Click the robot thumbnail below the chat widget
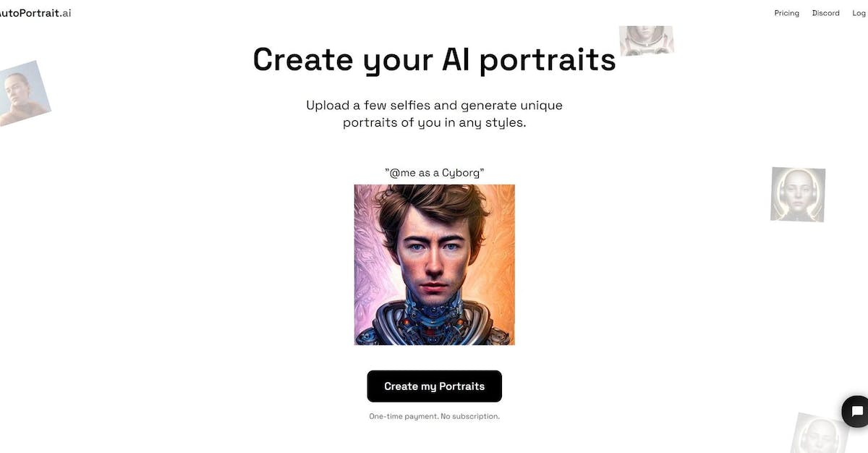The image size is (868, 453). tap(820, 433)
